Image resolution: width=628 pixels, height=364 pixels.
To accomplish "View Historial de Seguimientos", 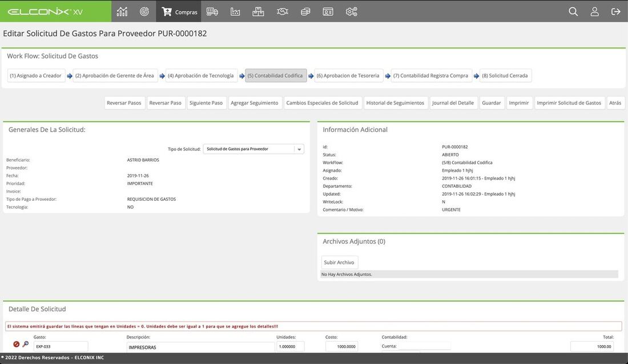I will tap(395, 103).
